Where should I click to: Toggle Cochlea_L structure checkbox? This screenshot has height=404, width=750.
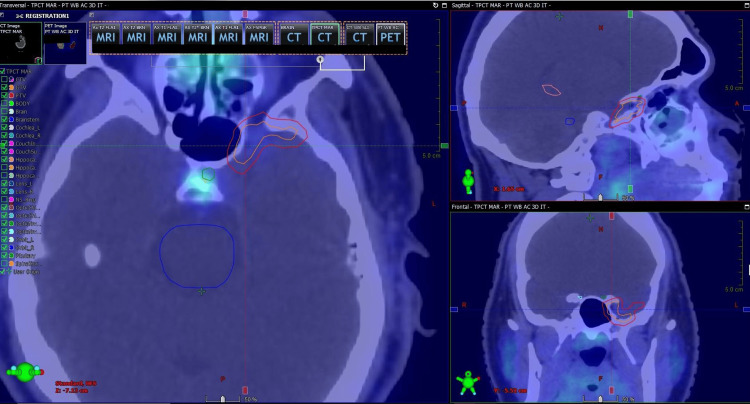coord(4,128)
